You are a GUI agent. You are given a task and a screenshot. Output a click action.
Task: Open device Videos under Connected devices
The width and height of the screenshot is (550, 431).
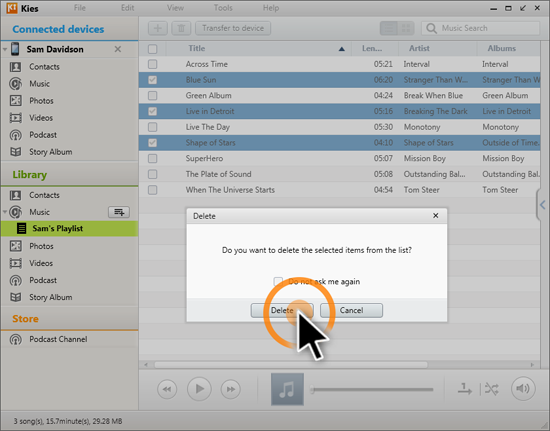coord(41,118)
